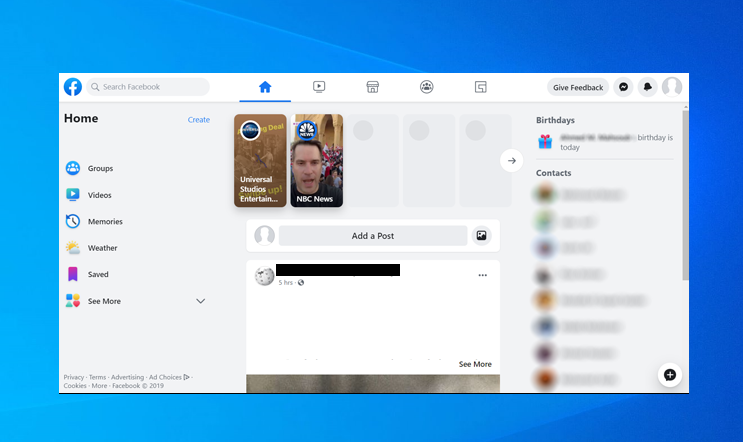Screen dimensions: 743x442
Task: Open the NBC News story
Action: click(x=317, y=161)
